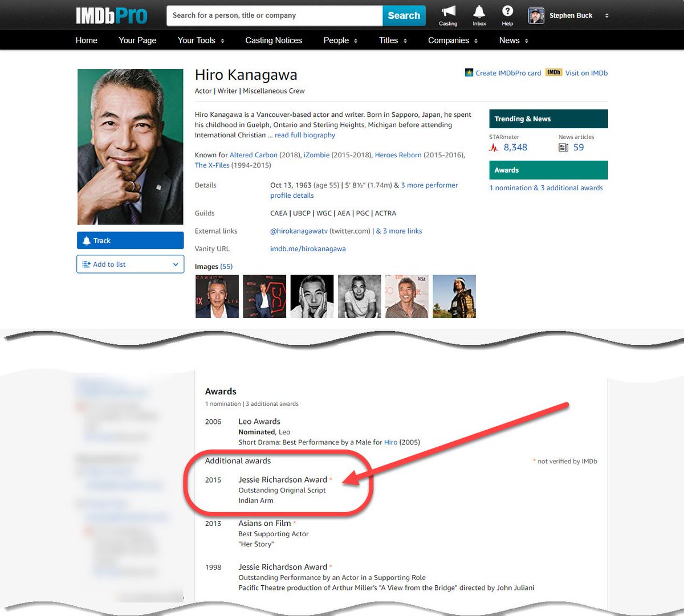Click the Track button
Viewport: 684px width, 616px height.
tap(131, 240)
